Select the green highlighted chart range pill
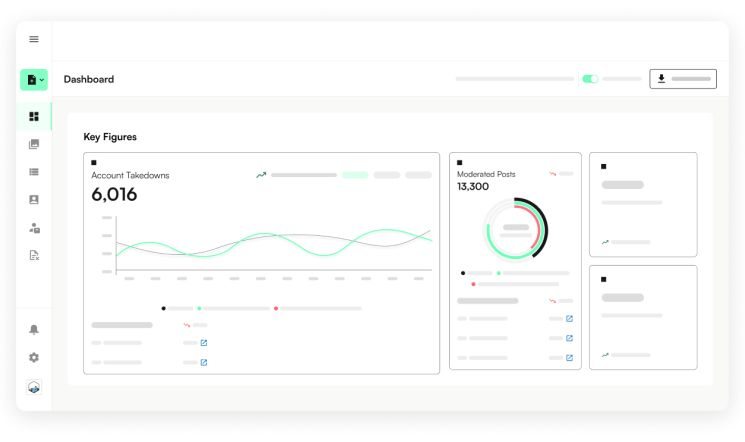This screenshot has width=745, height=442. point(355,175)
